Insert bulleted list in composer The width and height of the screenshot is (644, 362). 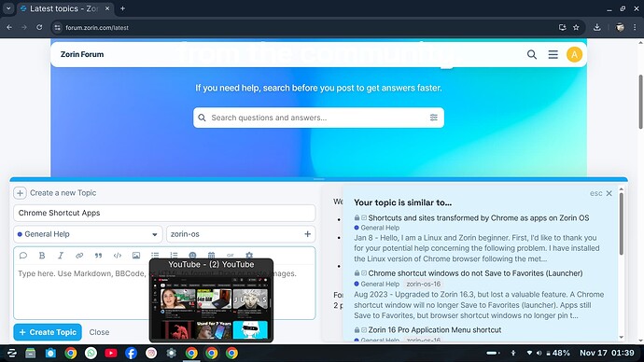click(x=155, y=255)
